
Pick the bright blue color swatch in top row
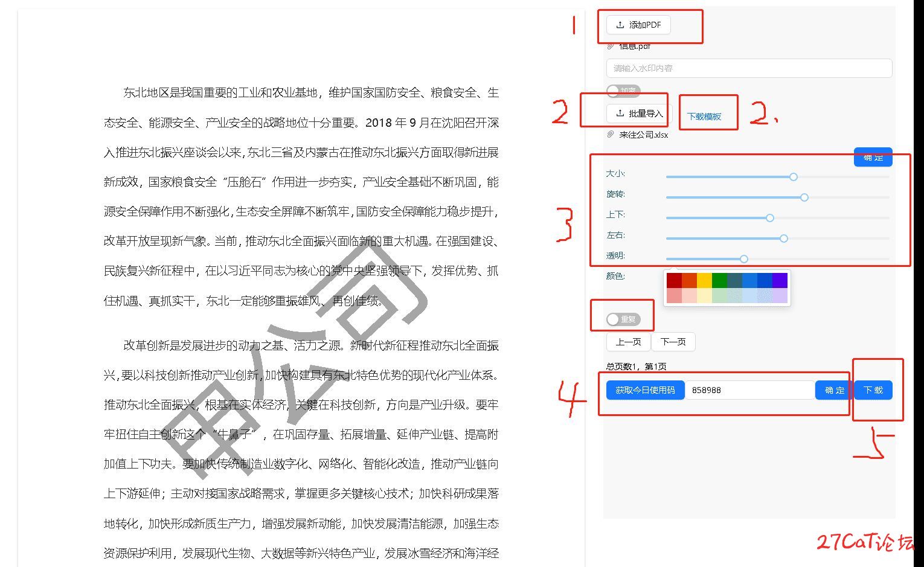(x=749, y=280)
